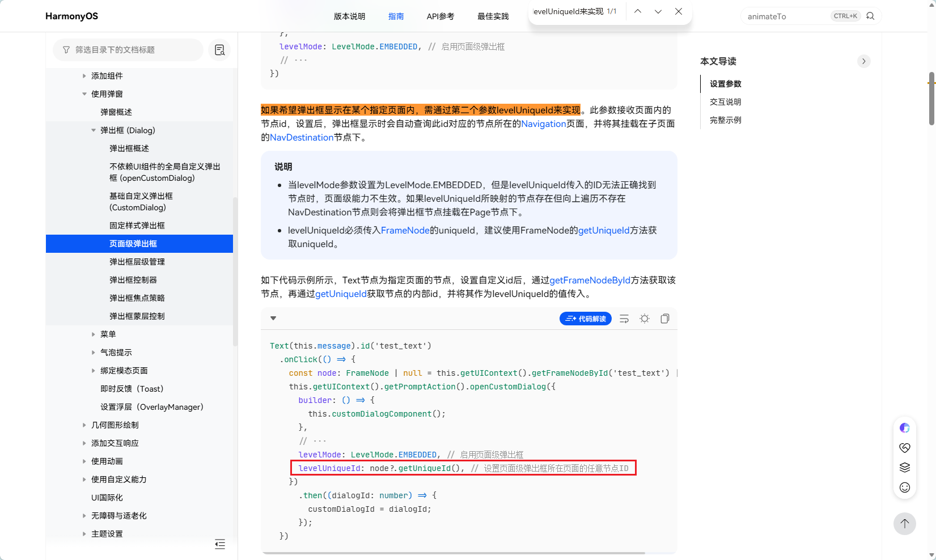Click the smiley face feedback icon
Viewport: 936px width, 560px height.
[x=905, y=487]
